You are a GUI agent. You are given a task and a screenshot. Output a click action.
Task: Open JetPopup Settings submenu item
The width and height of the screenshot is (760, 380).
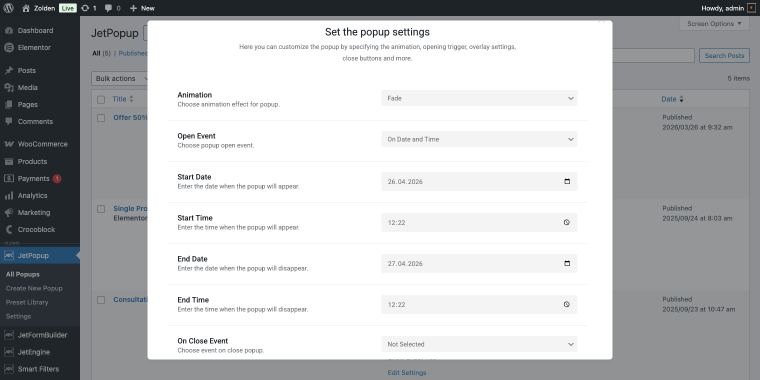click(x=18, y=317)
